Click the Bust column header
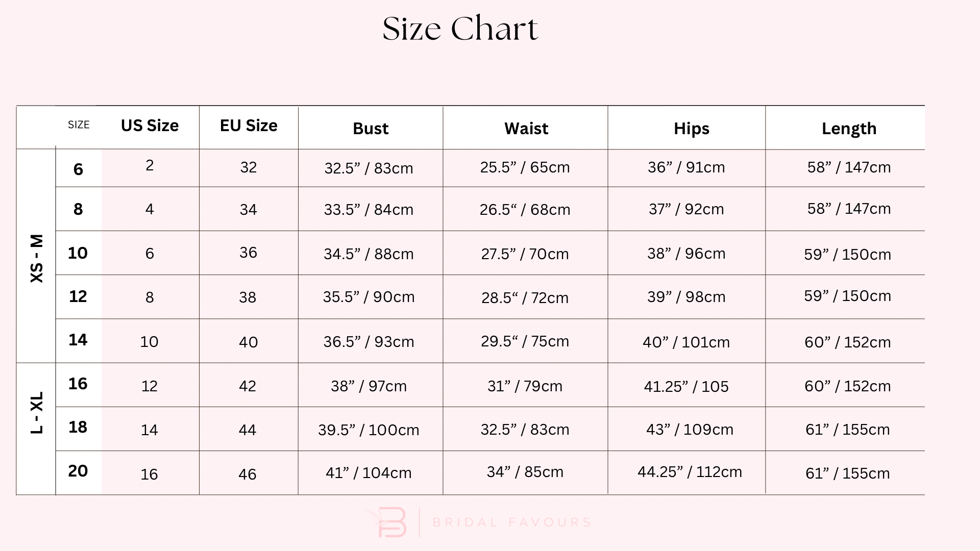Screen dimensions: 980x551 coord(371,129)
